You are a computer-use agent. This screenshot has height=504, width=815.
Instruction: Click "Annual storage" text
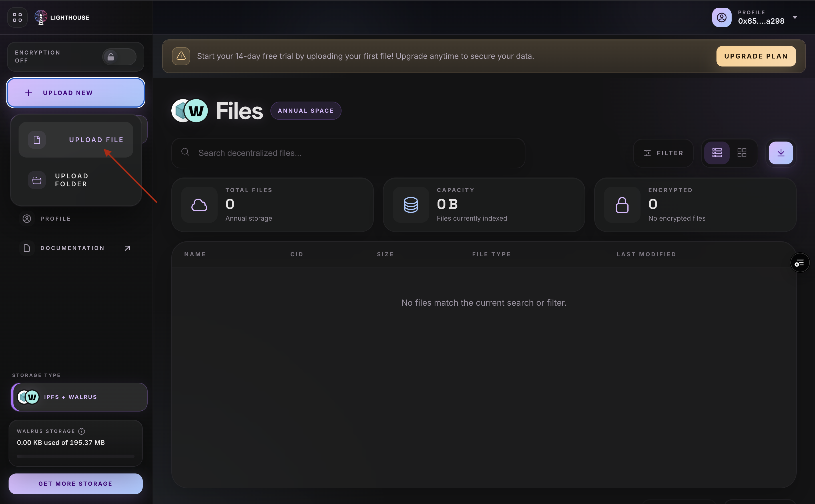pos(248,218)
